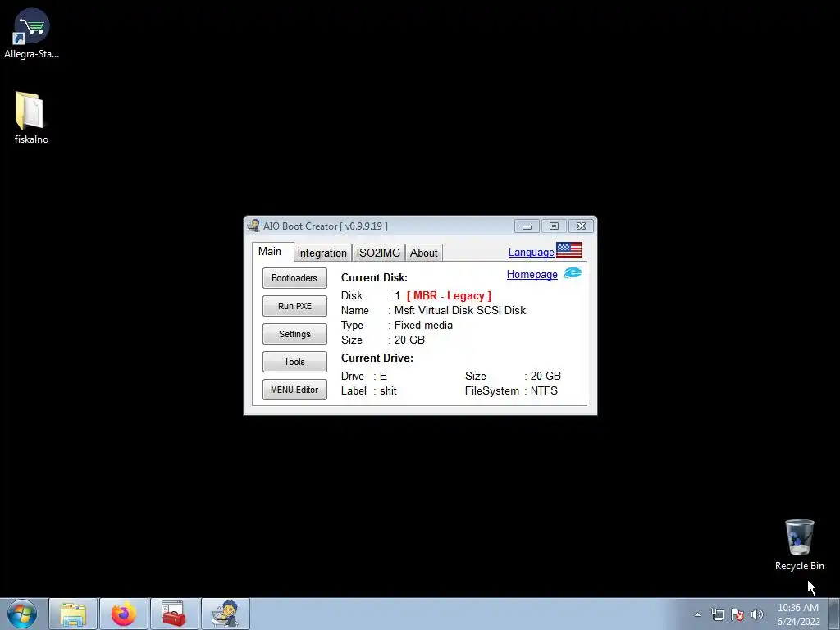Open the clock showing 10:36 AM
The image size is (840, 630).
[798, 614]
